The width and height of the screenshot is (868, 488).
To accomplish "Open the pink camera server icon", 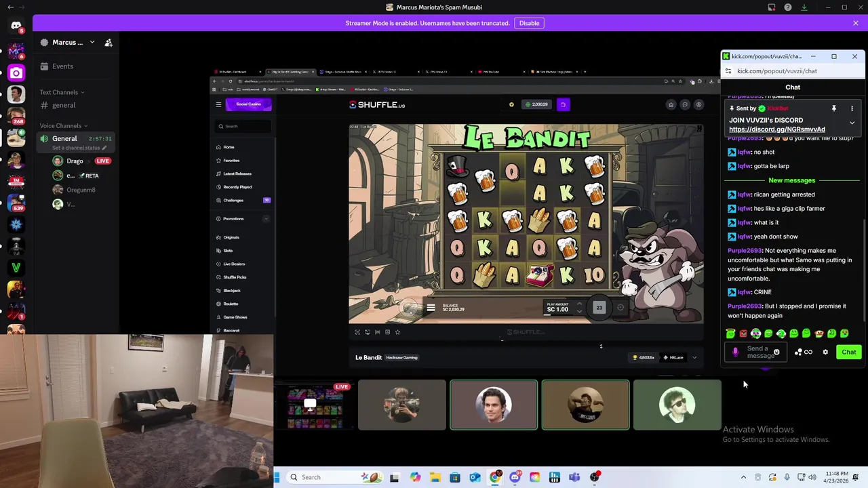I will coord(16,73).
